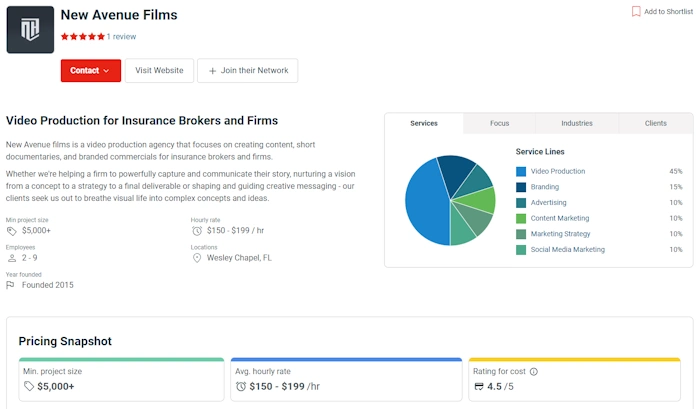Viewport: 700px width, 409px height.
Task: Click the plus icon in Join their Network
Action: coord(212,71)
